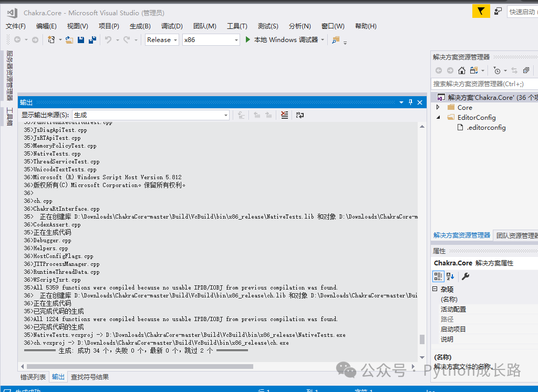Click the Save All icon

pos(92,40)
